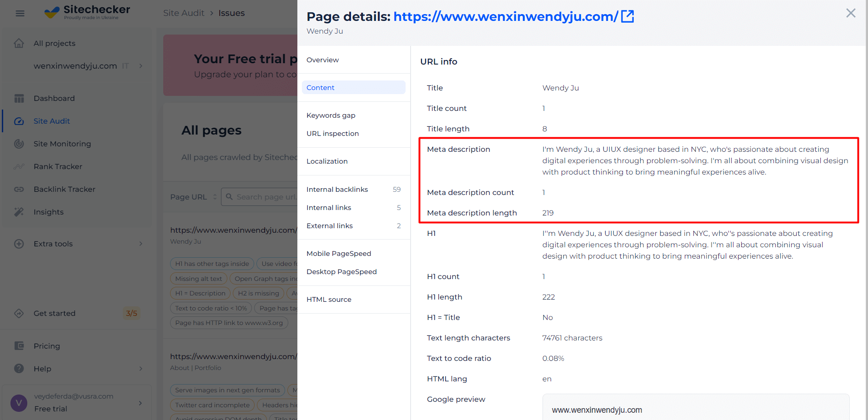
Task: Open the Localization section
Action: 327,161
